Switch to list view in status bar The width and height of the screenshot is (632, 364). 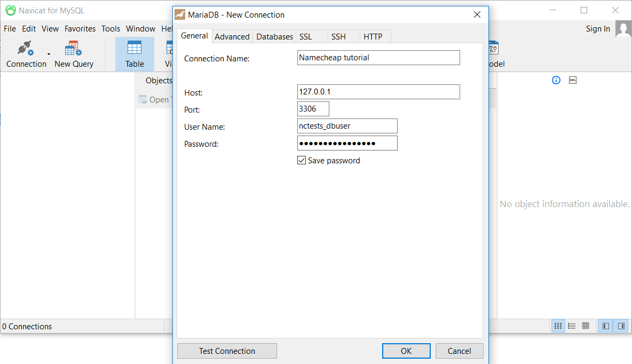(572, 326)
